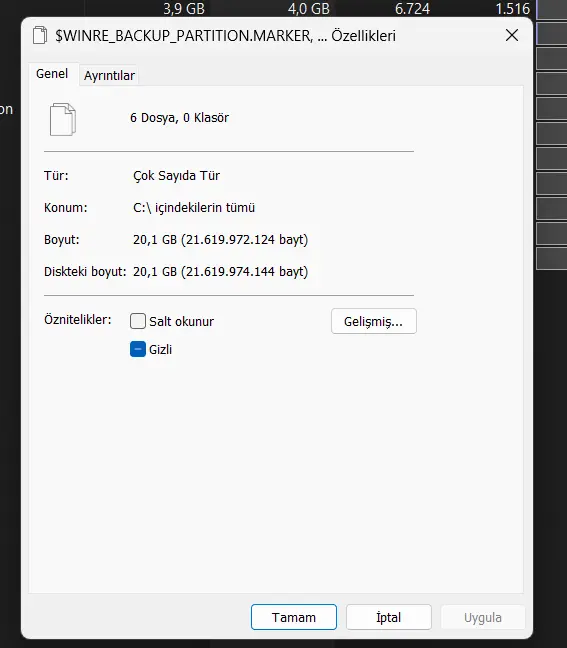The height and width of the screenshot is (648, 567).
Task: Click the Konum: label
Action: click(66, 207)
